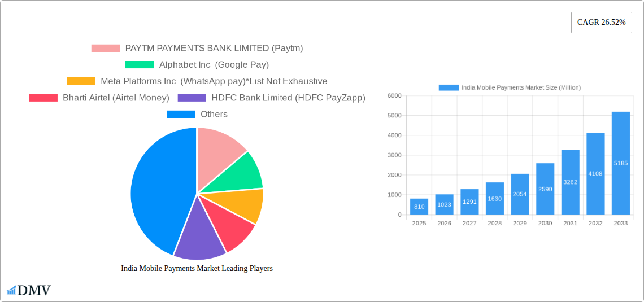The width and height of the screenshot is (644, 302).
Task: Click the 2029 bar labeled 2054
Action: point(520,194)
